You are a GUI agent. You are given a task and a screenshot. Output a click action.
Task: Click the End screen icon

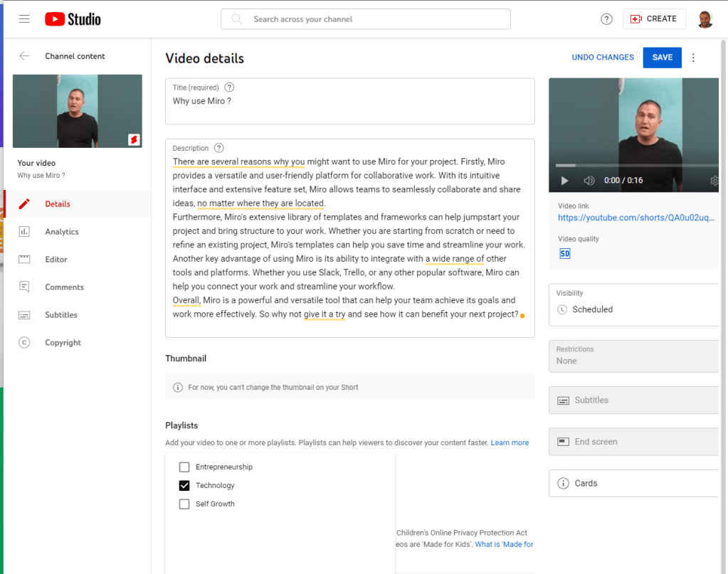(563, 442)
